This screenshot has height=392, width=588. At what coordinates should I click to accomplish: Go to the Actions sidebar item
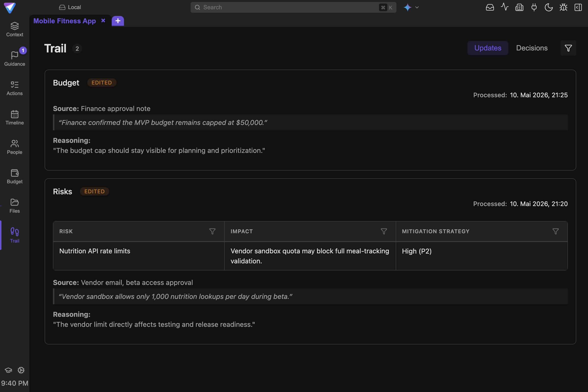[14, 88]
